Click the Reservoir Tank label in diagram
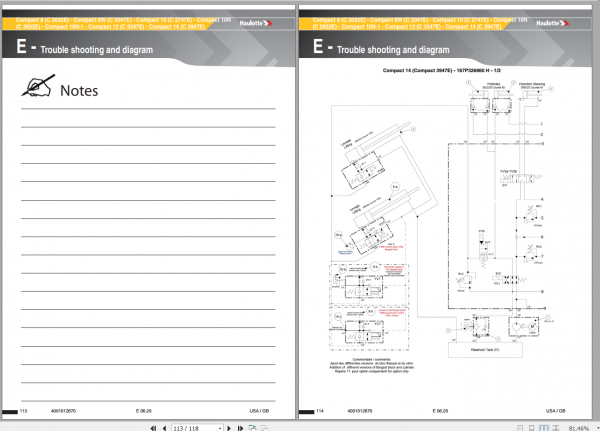600x431 pixels. click(485, 350)
